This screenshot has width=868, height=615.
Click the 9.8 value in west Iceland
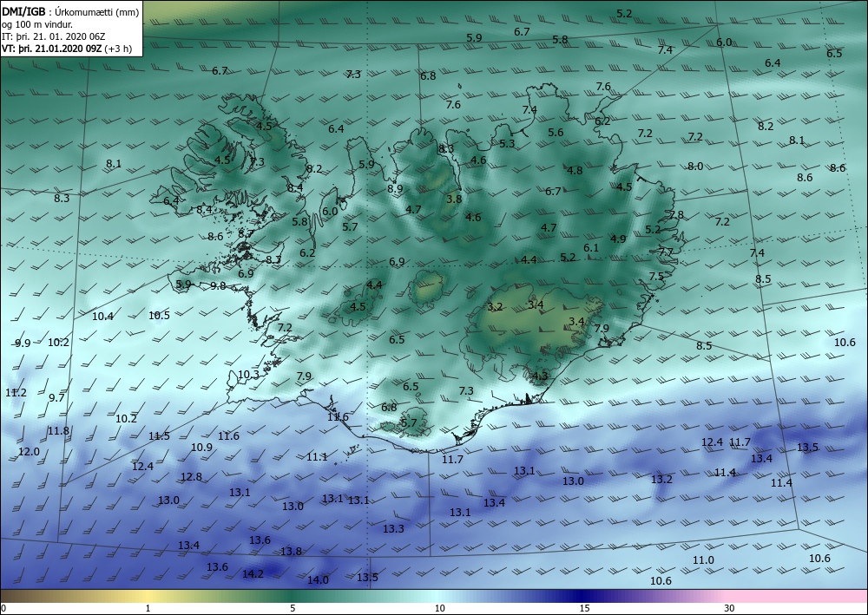click(218, 286)
